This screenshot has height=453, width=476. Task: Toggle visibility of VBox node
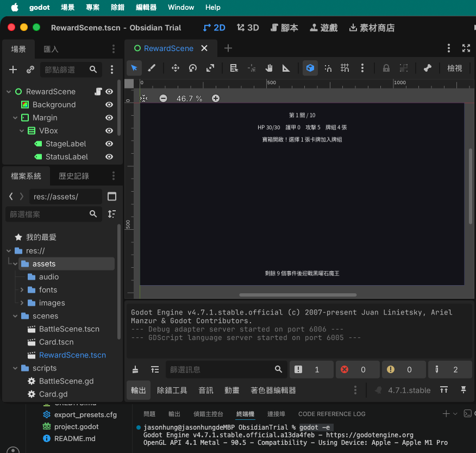point(109,130)
